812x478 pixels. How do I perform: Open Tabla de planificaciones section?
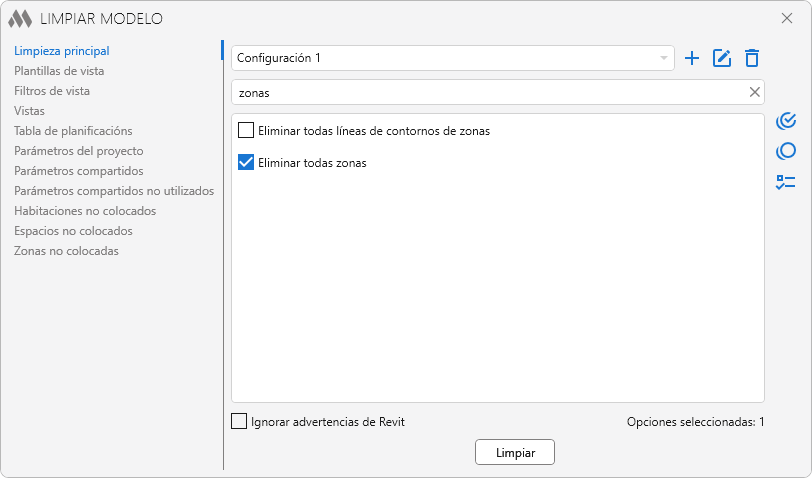point(73,131)
